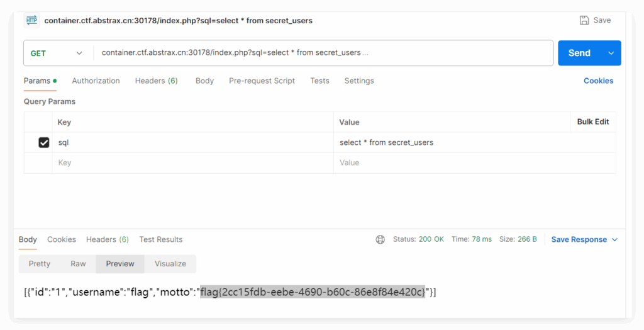Screen dimensions: 644x330
Task: Click the globe network icon near Status
Action: [380, 239]
